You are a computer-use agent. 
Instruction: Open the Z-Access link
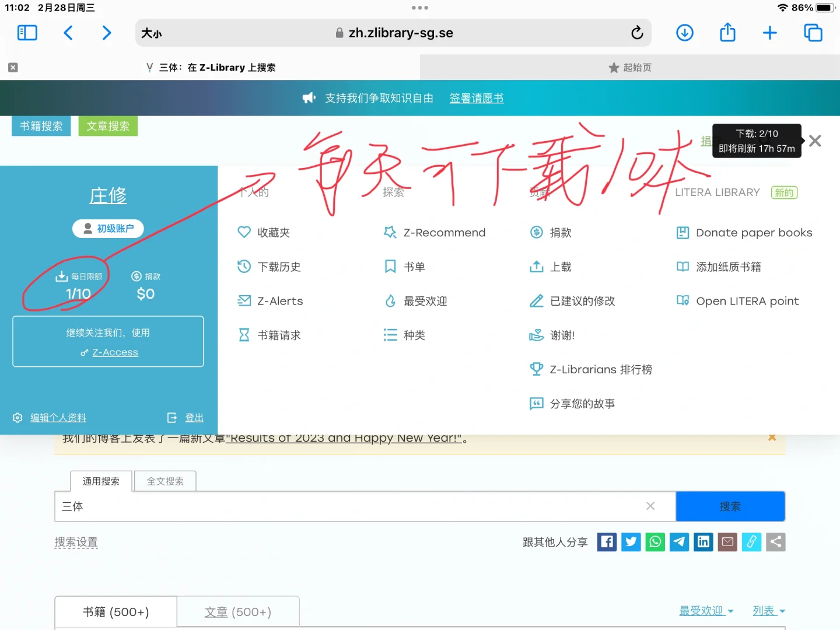coord(115,352)
